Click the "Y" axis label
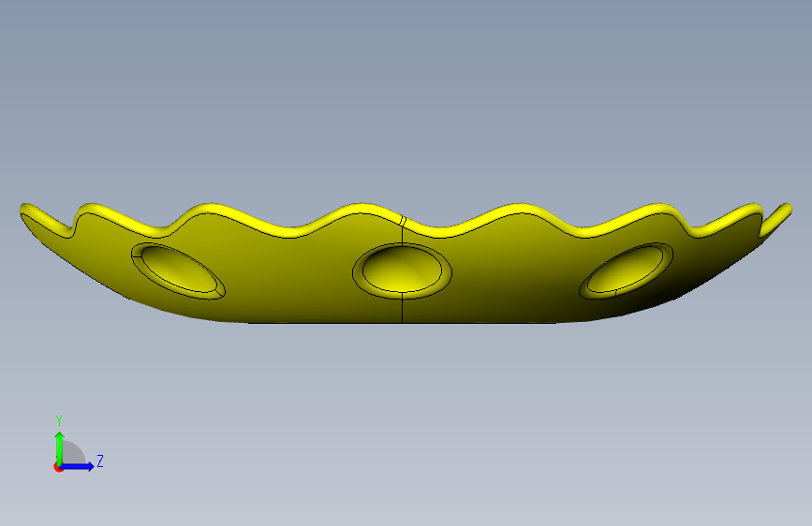The width and height of the screenshot is (812, 526). [x=59, y=420]
